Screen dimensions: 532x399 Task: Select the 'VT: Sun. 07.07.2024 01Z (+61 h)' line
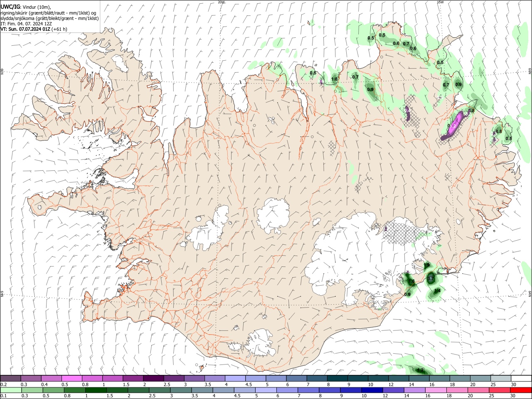pyautogui.click(x=34, y=29)
